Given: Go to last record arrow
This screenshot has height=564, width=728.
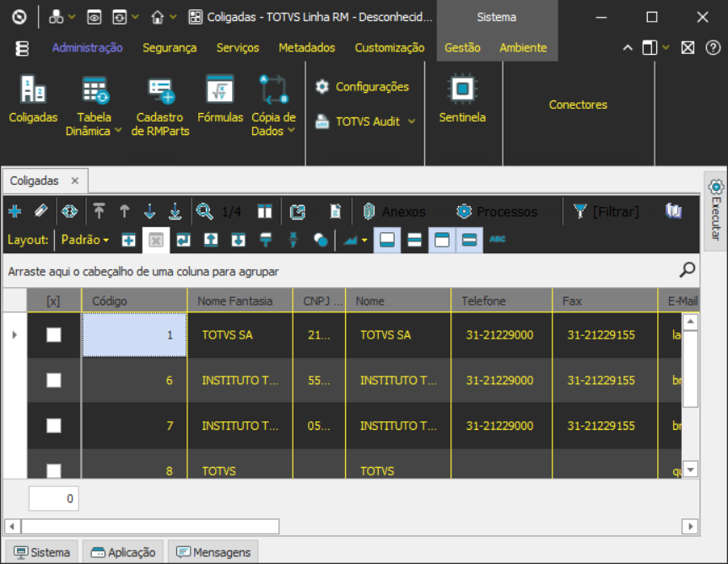Looking at the screenshot, I should pos(175,211).
